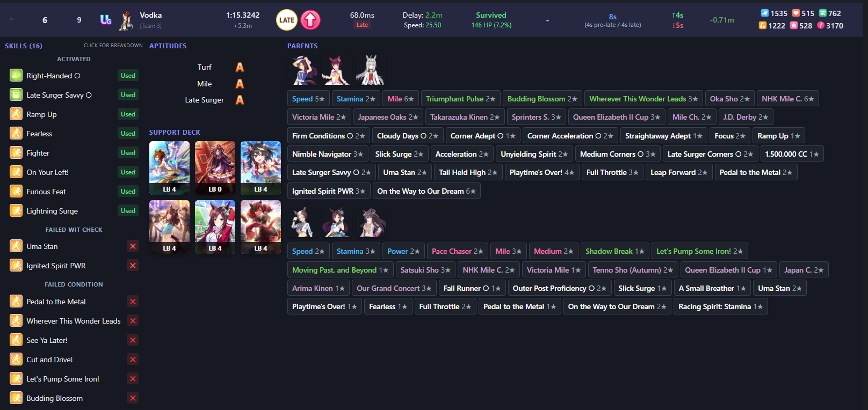The width and height of the screenshot is (868, 410).
Task: Open the support card labeled LB 0
Action: coord(215,168)
